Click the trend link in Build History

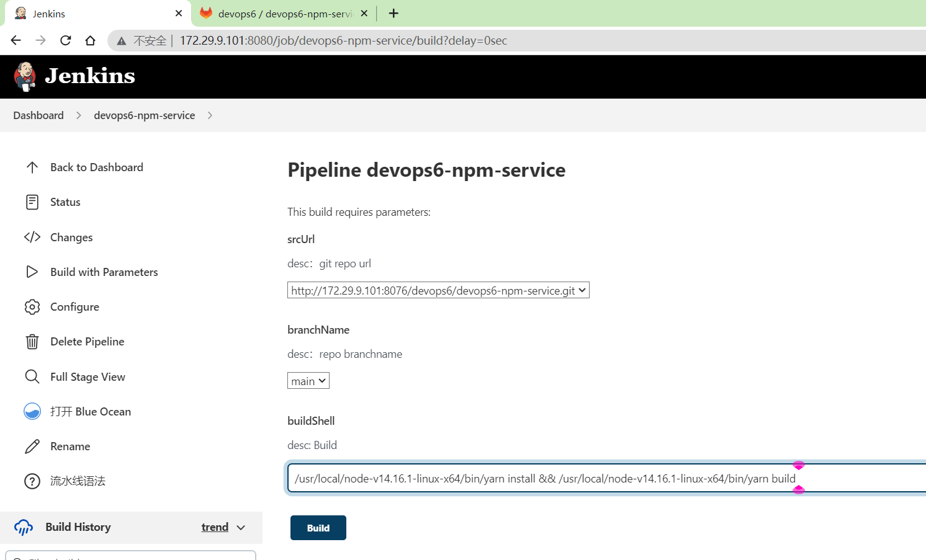[215, 527]
